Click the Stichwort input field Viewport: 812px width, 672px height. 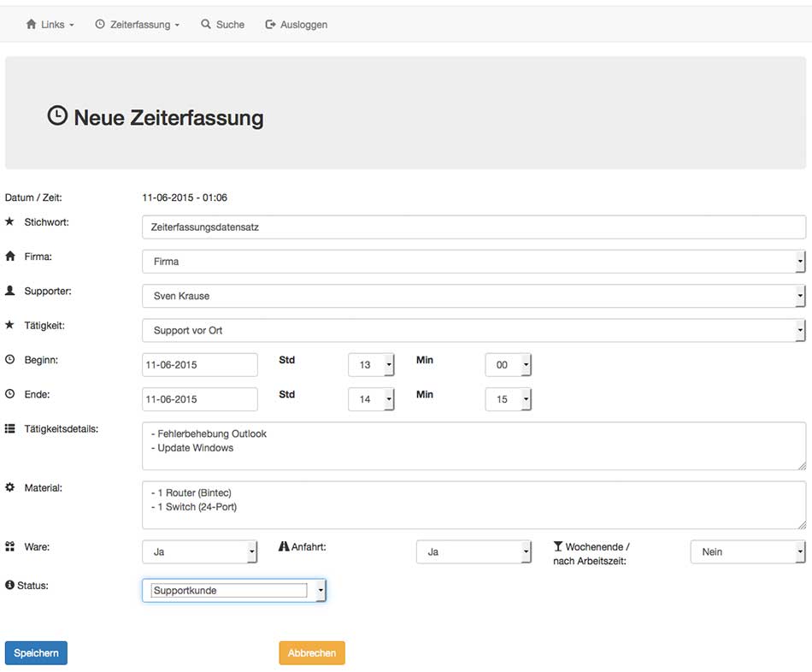(x=474, y=227)
